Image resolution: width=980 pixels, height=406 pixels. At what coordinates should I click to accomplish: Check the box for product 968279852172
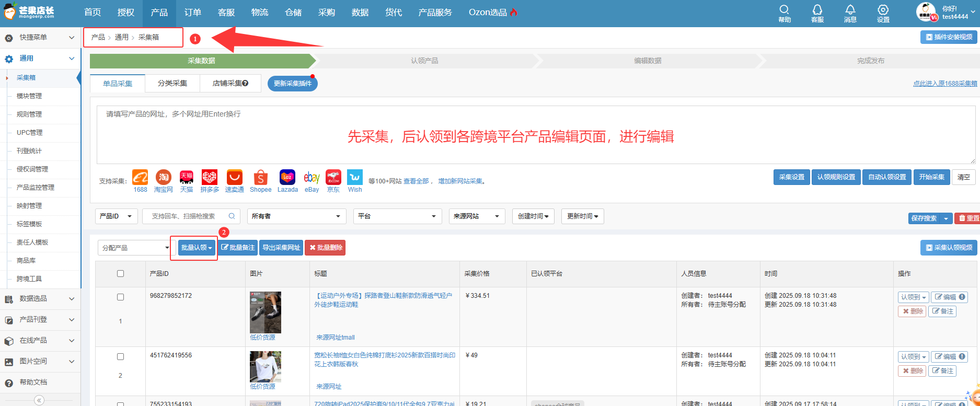coord(120,297)
